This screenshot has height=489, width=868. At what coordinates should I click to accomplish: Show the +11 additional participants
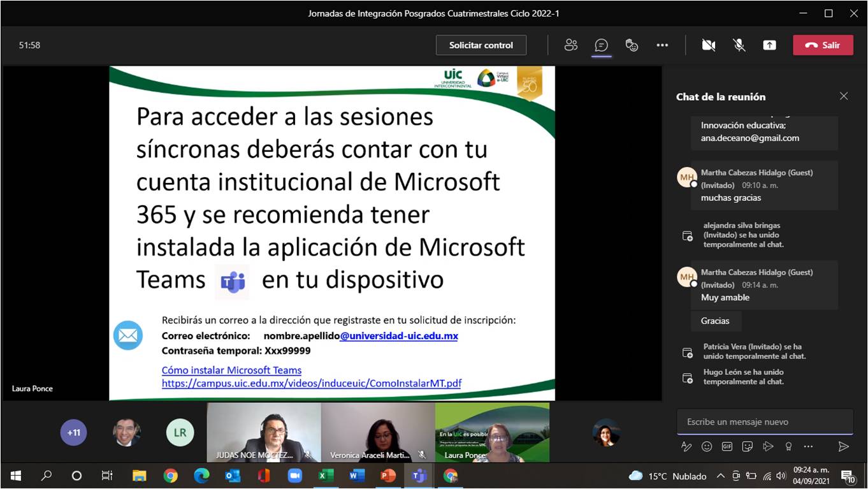pyautogui.click(x=74, y=433)
